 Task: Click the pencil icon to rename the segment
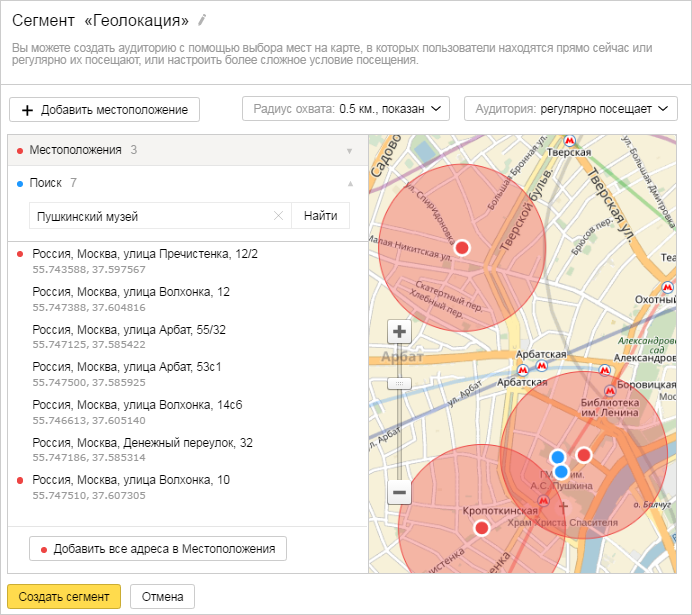[203, 20]
